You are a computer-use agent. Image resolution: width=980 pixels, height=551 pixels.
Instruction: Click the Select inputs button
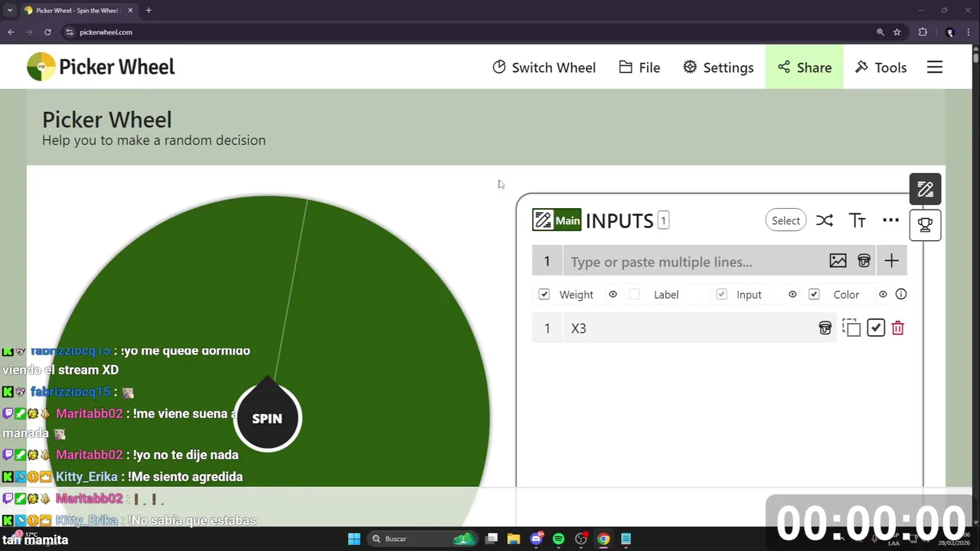tap(786, 220)
